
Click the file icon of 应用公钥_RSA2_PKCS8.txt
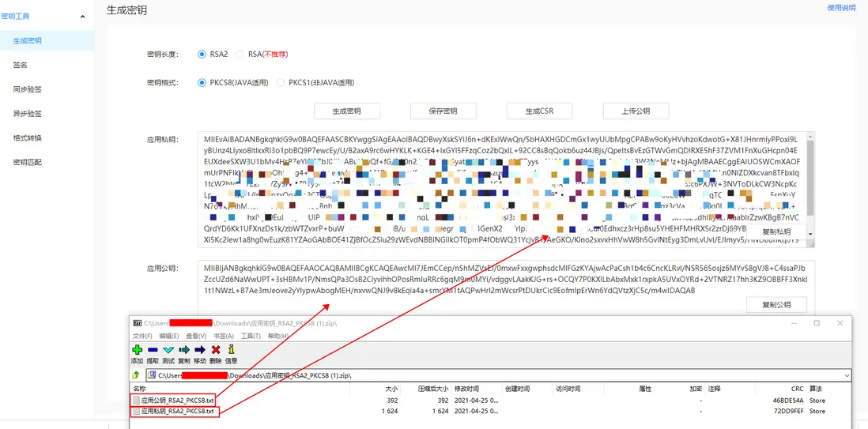click(x=136, y=401)
